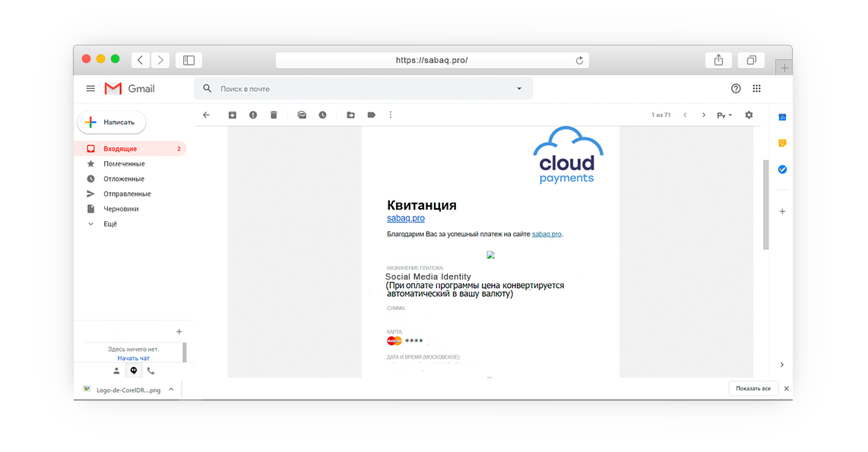Click the Safari address bar
This screenshot has height=452, width=868.
point(432,60)
